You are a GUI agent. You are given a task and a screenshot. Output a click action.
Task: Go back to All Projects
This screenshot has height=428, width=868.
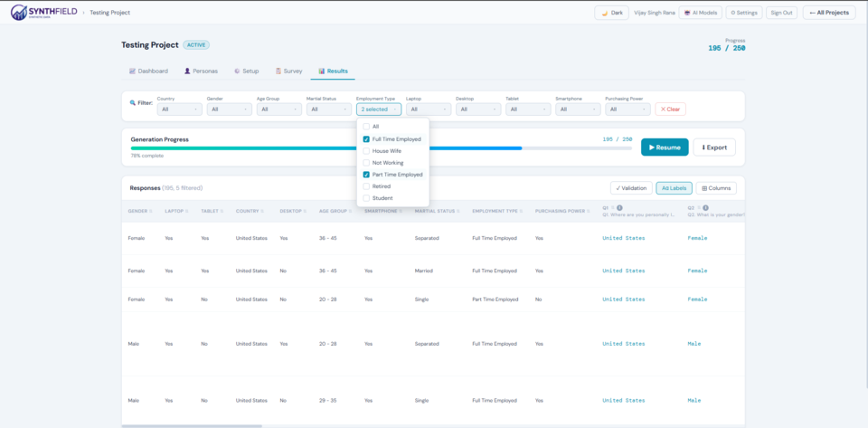tap(829, 13)
